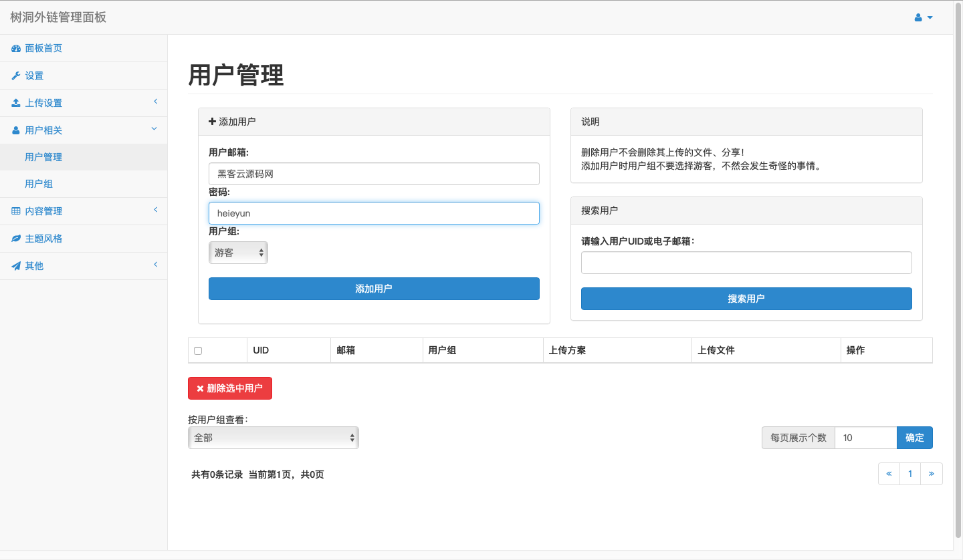Open the 按用户组查看 filter dropdown
Image resolution: width=963 pixels, height=560 pixels.
pos(273,438)
